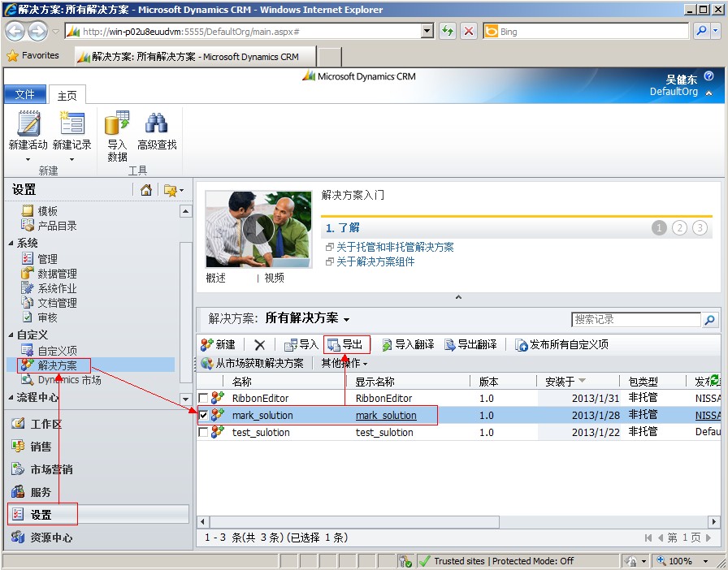Open 工作区 workplace area
728x570 pixels.
point(37,424)
